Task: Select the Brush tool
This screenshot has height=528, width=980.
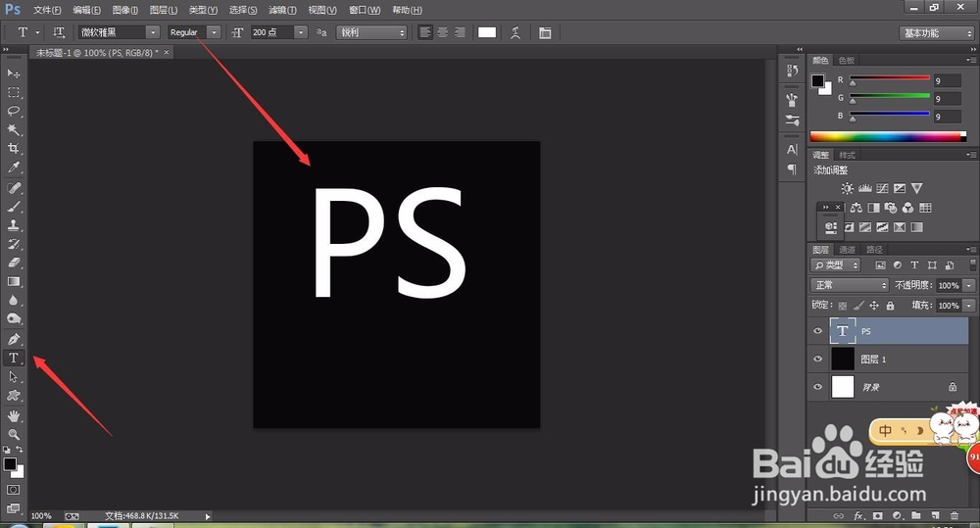Action: [13, 207]
